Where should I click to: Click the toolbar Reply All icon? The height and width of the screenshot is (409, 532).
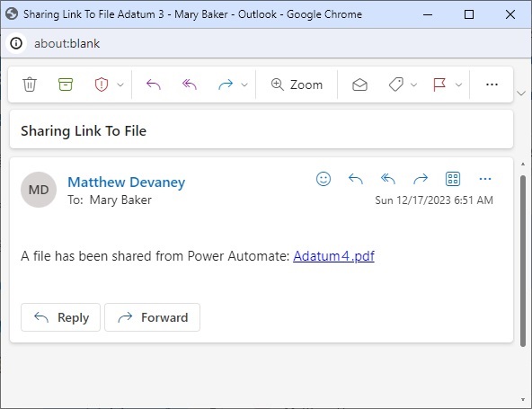point(190,84)
